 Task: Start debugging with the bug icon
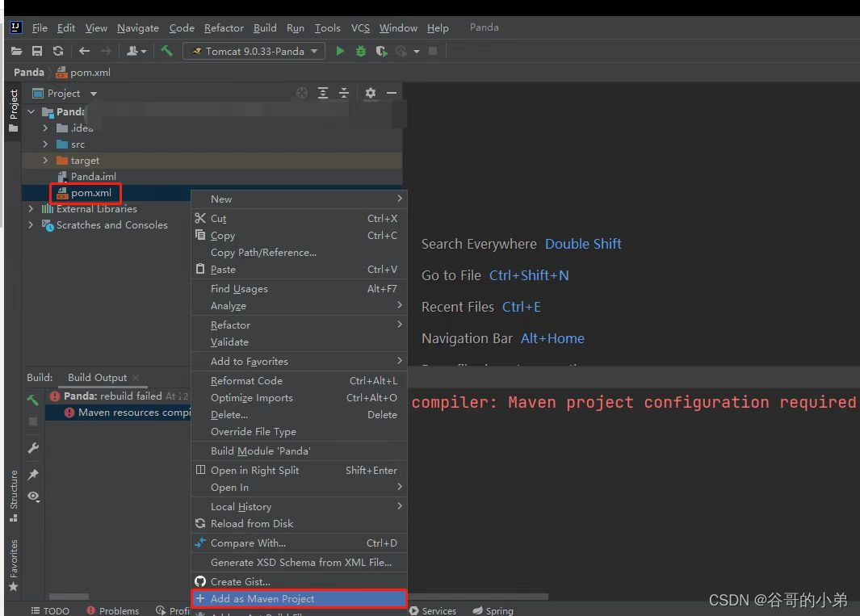pyautogui.click(x=360, y=50)
